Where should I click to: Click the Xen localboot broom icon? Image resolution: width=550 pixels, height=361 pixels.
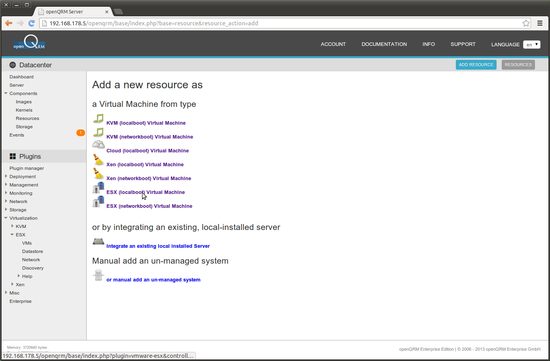pos(98,160)
